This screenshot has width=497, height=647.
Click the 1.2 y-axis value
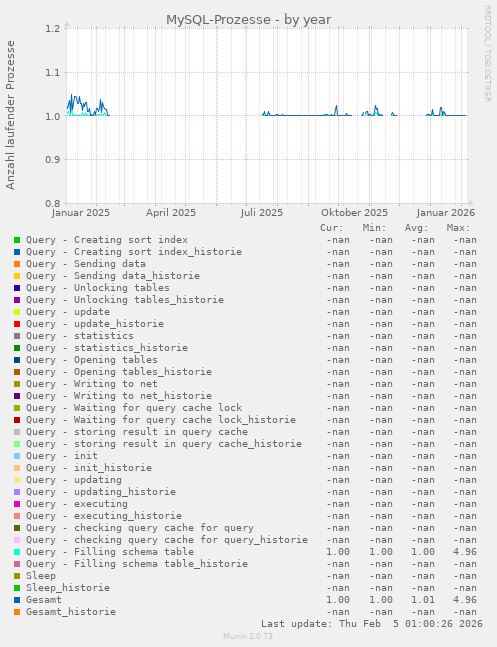pos(54,28)
